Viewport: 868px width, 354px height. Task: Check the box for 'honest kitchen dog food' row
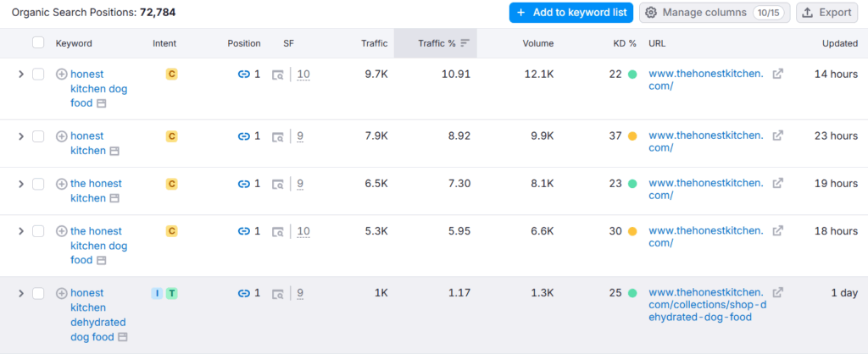tap(38, 75)
